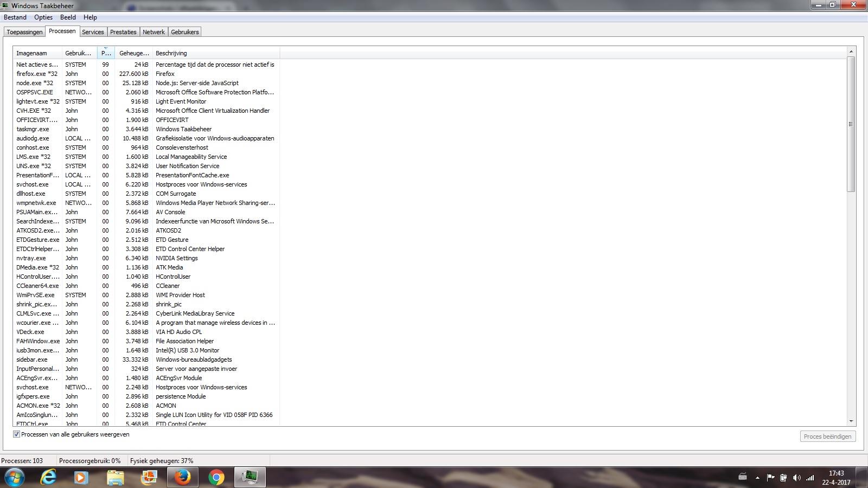Select the WmiPrvSE.exe process
The image size is (868, 488).
point(146,295)
